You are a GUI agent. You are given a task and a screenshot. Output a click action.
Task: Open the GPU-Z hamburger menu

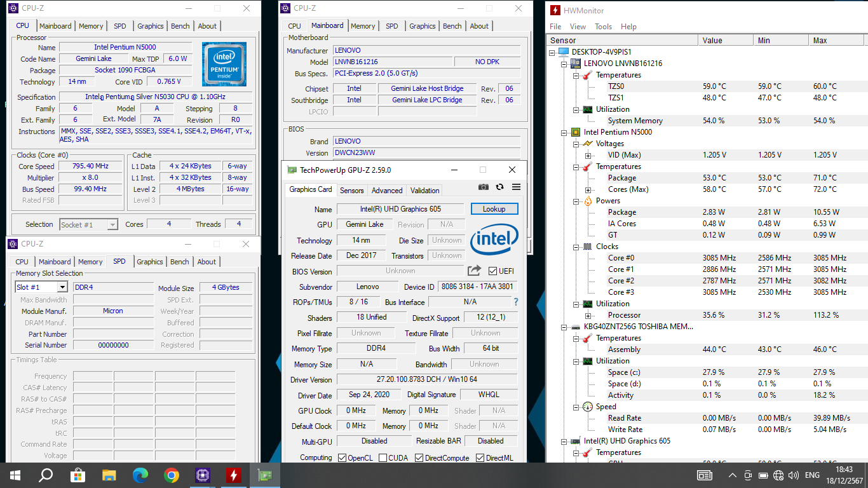click(x=516, y=187)
